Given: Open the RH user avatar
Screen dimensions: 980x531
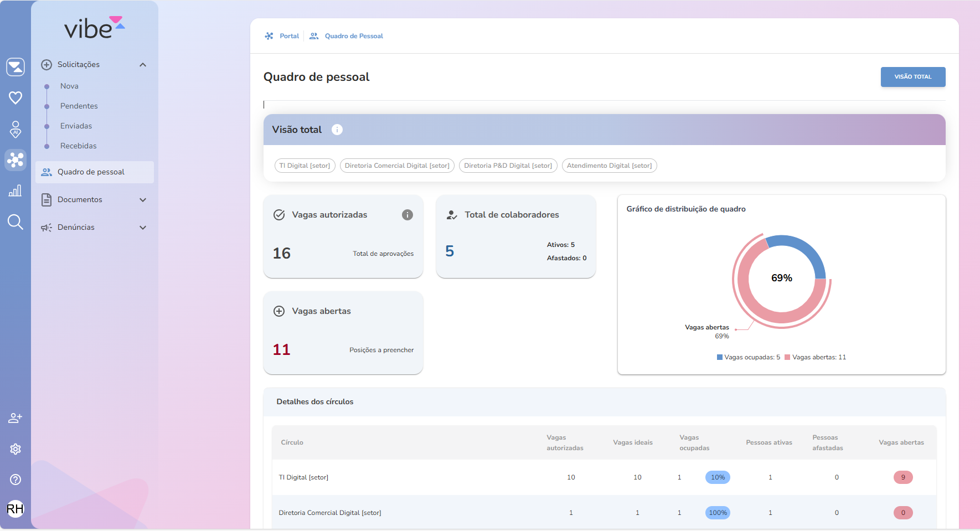Looking at the screenshot, I should 16,509.
